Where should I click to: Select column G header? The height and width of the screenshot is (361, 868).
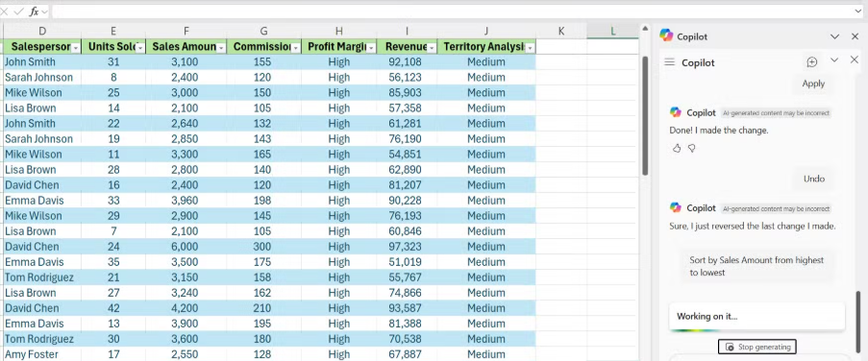[264, 32]
